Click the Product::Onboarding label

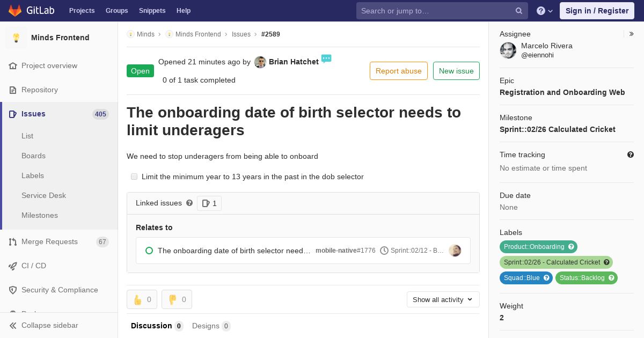click(x=534, y=247)
